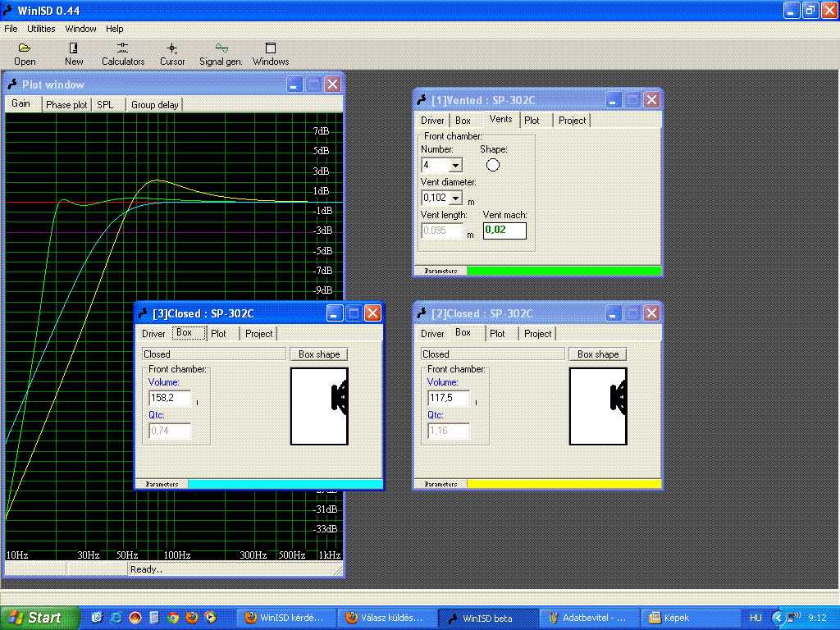The height and width of the screenshot is (630, 840).
Task: Activate the Cursor tool
Action: coord(172,48)
